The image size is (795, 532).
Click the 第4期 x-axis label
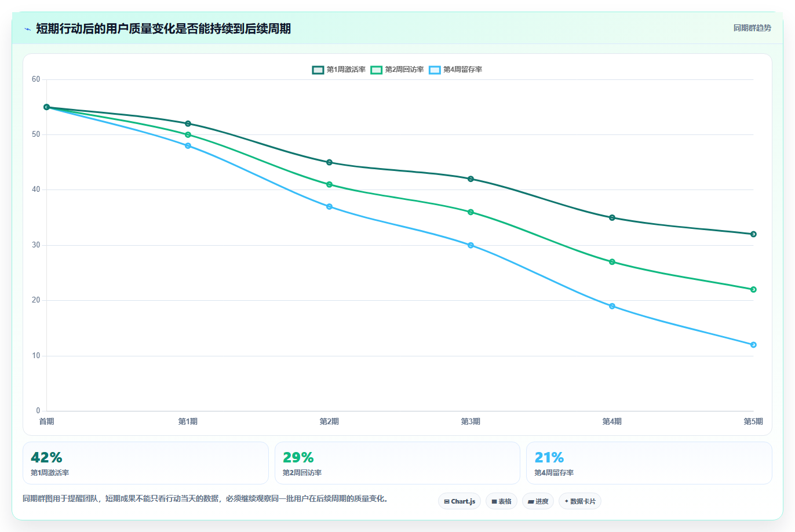(x=612, y=421)
